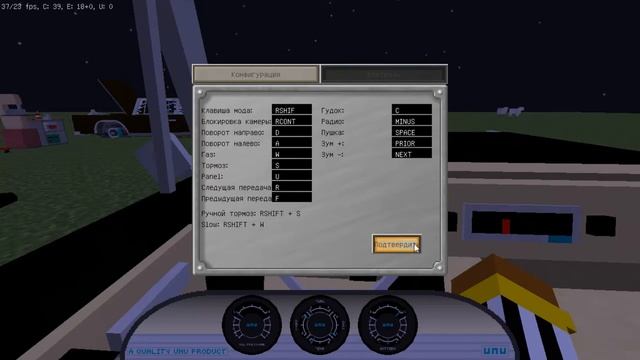The width and height of the screenshot is (640, 360).
Task: Change the Радио key field MINUS
Action: click(412, 121)
